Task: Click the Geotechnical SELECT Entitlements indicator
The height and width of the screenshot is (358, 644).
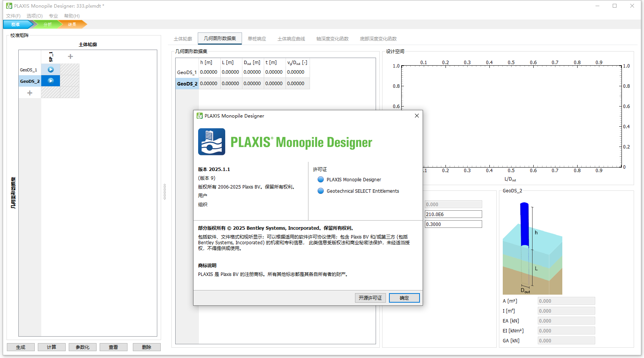Action: coord(320,191)
